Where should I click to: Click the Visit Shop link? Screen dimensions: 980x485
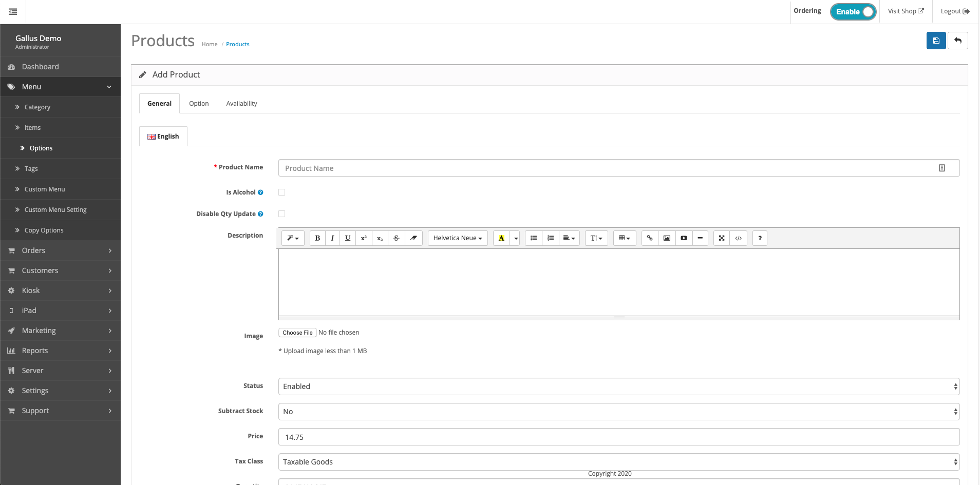(906, 11)
